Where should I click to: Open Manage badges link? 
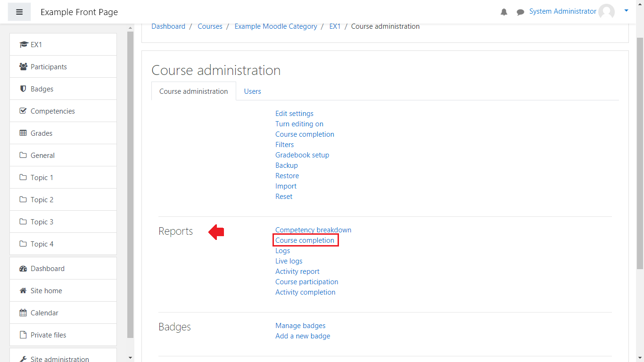point(300,326)
